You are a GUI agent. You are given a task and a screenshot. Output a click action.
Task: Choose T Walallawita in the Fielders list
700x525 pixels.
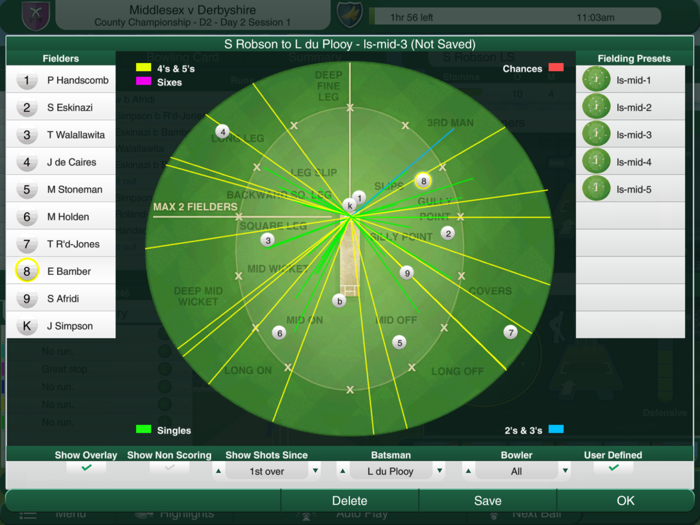tap(61, 135)
